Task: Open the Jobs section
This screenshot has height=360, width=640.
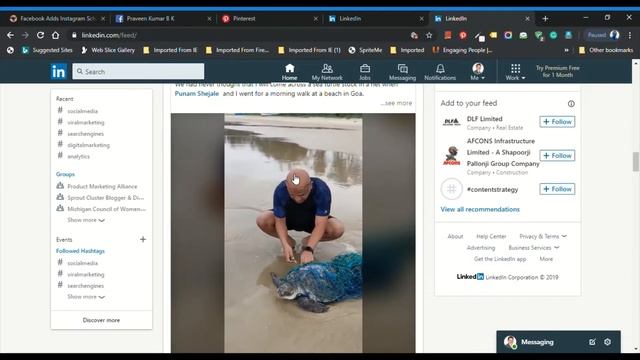Action: 365,72
